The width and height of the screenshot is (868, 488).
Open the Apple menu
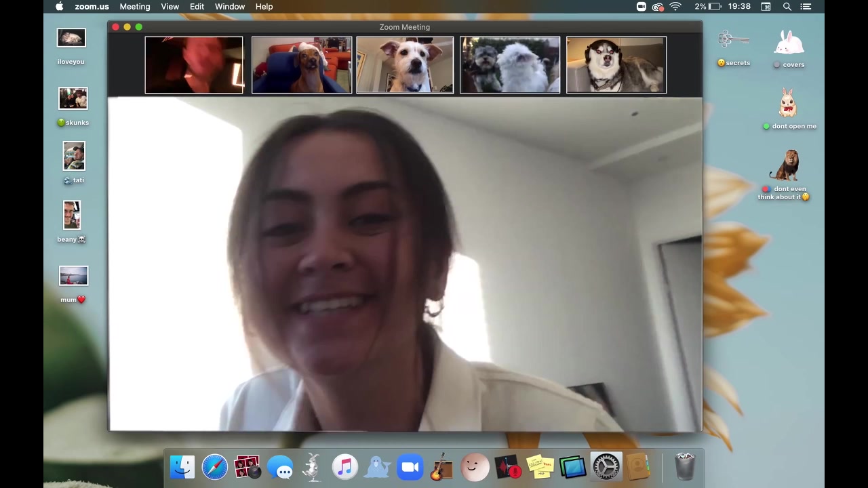click(59, 7)
